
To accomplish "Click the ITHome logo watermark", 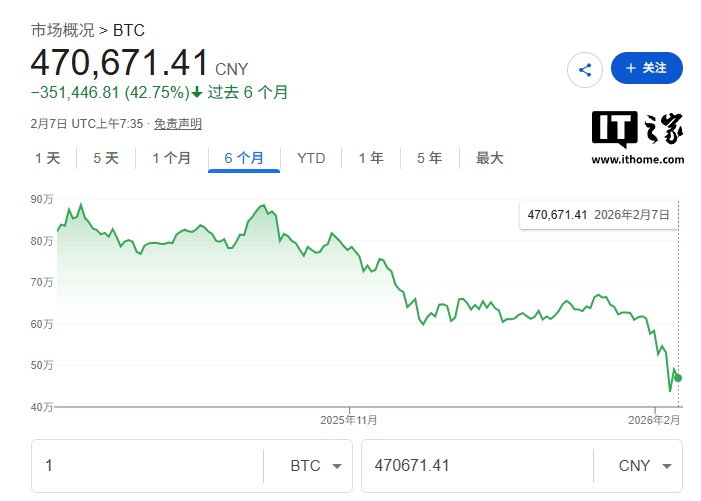I will 637,138.
